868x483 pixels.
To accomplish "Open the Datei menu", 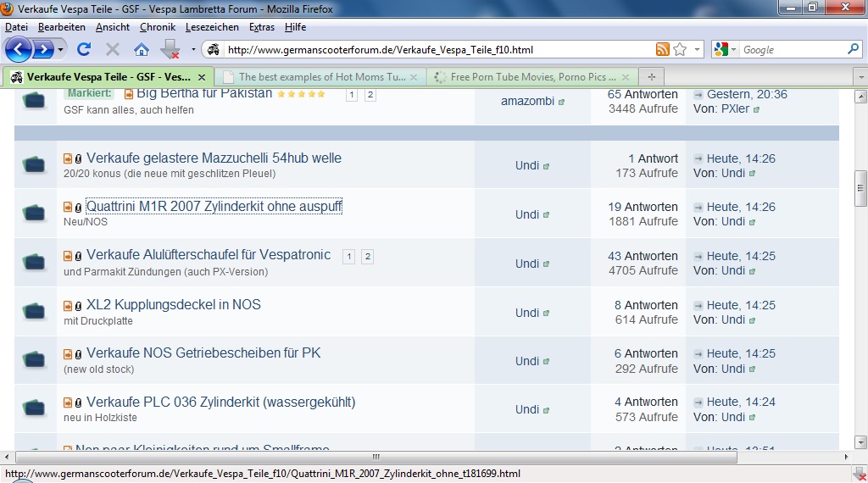I will click(x=16, y=27).
